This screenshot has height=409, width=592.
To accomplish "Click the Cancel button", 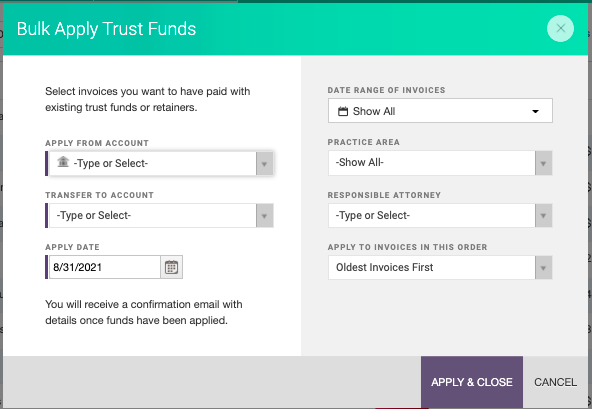I will (x=555, y=382).
